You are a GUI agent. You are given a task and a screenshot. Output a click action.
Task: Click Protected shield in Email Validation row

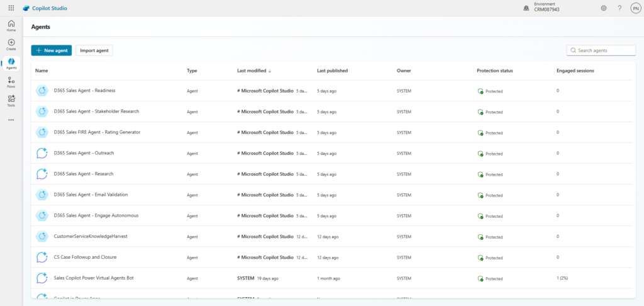[x=480, y=195]
